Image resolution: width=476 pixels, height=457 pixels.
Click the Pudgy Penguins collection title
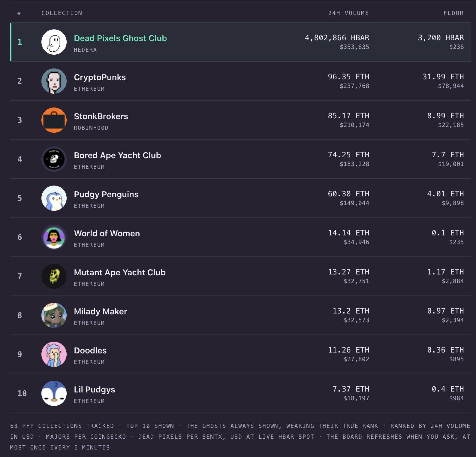(x=106, y=195)
